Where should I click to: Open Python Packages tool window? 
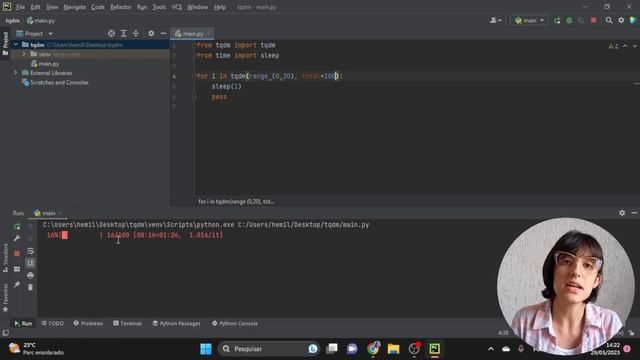tap(176, 323)
